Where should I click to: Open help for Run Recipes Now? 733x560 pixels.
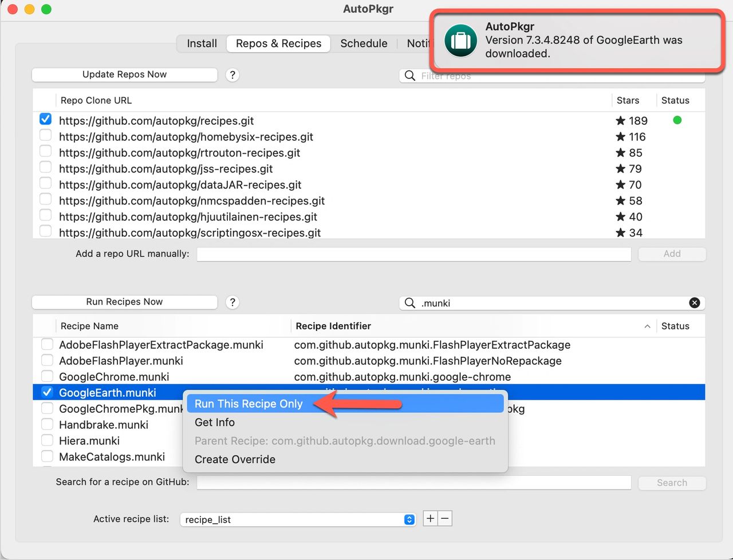[x=232, y=302]
